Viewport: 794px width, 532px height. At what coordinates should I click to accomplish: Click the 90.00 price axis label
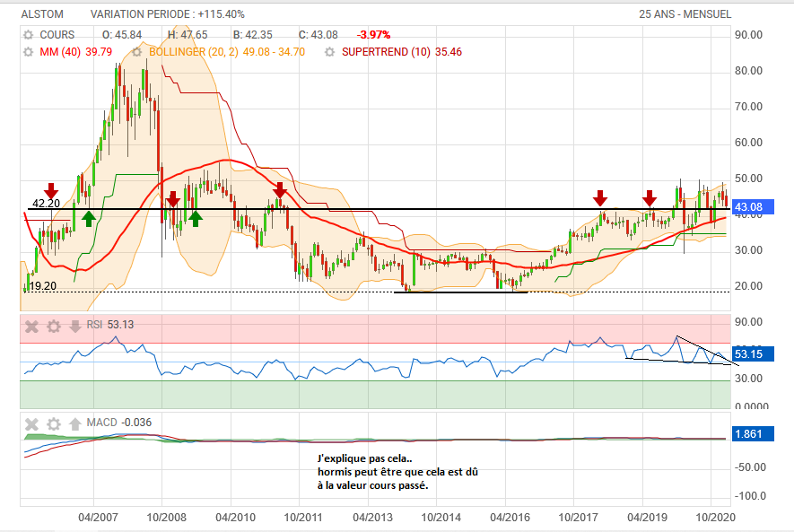(748, 35)
